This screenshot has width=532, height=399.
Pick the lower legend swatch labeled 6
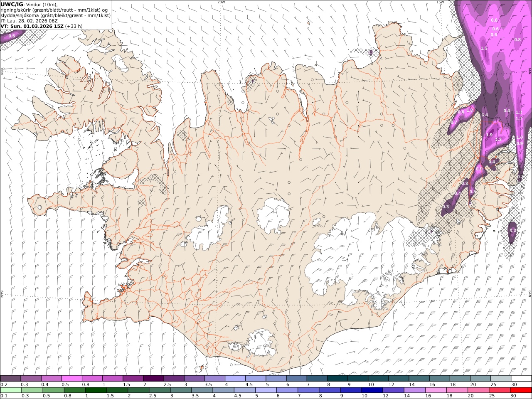287,390
